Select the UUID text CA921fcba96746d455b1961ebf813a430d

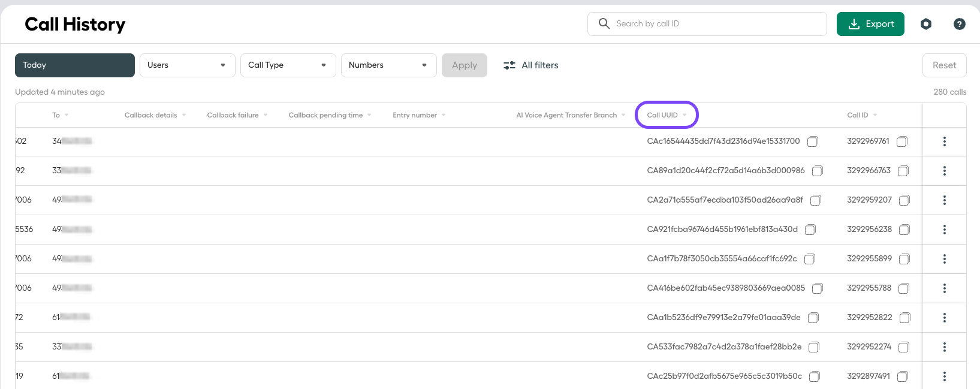[722, 230]
